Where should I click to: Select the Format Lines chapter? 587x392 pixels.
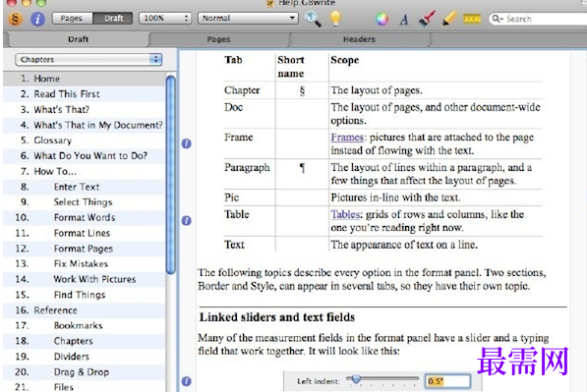click(x=85, y=233)
